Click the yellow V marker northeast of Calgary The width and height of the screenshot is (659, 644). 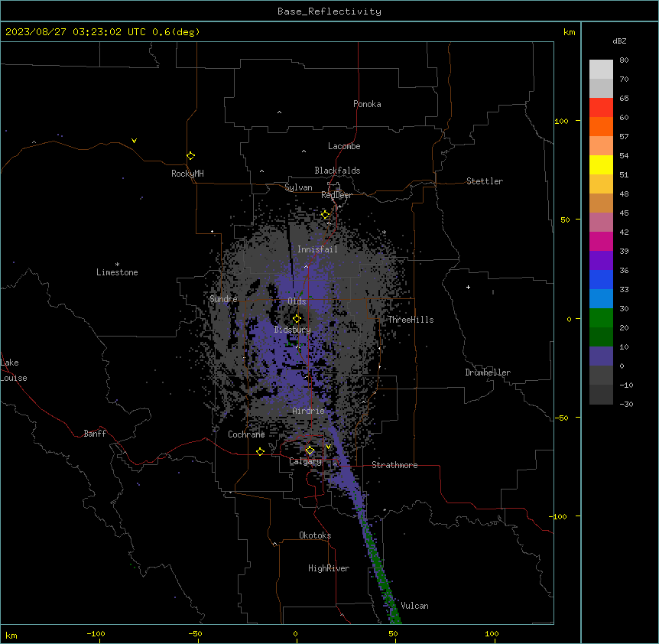(328, 447)
